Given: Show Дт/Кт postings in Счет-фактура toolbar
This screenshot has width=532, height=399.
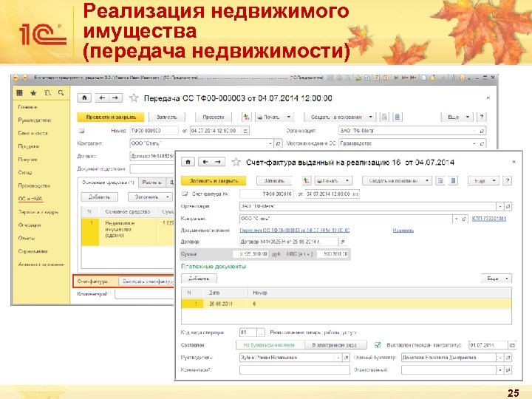Looking at the screenshot, I should point(307,181).
